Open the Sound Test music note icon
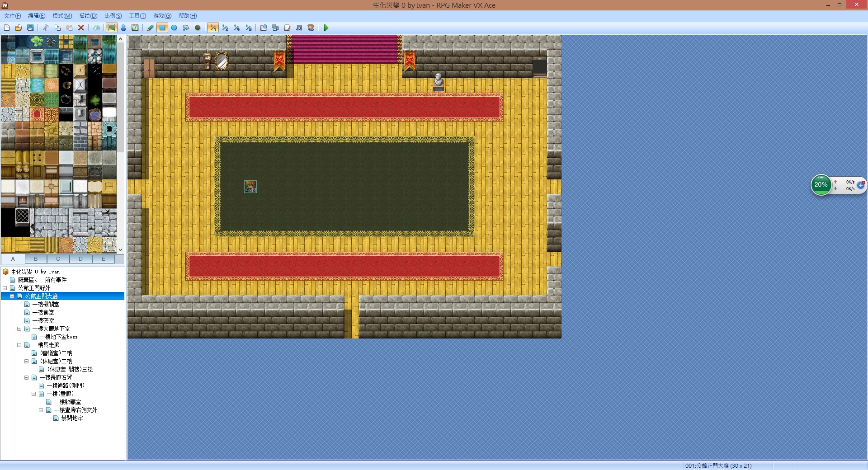This screenshot has height=470, width=868. click(x=299, y=28)
